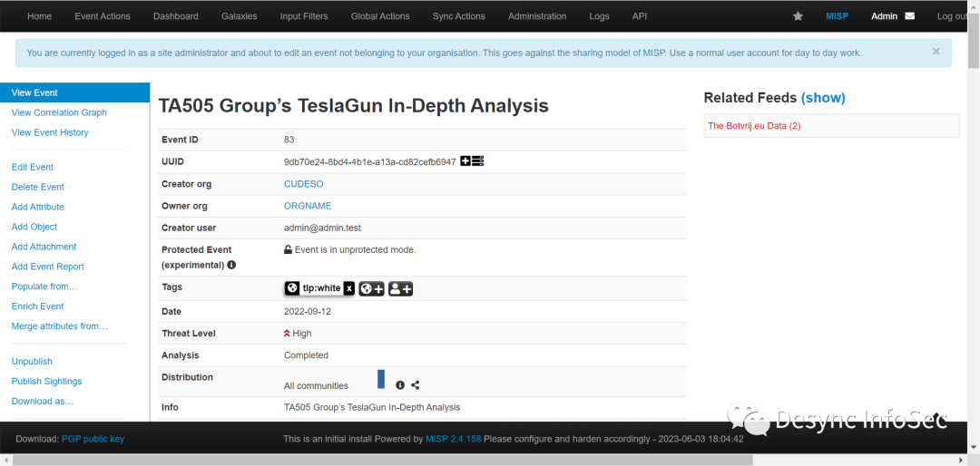This screenshot has width=980, height=466.
Task: Add a global tag with the globe plus button
Action: 371,288
